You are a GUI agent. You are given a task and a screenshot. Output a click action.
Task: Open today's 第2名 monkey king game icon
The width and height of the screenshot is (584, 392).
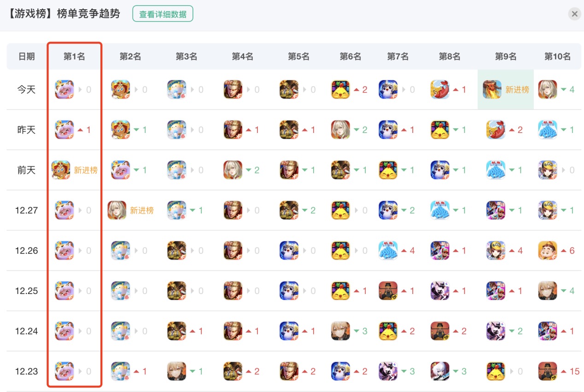121,89
